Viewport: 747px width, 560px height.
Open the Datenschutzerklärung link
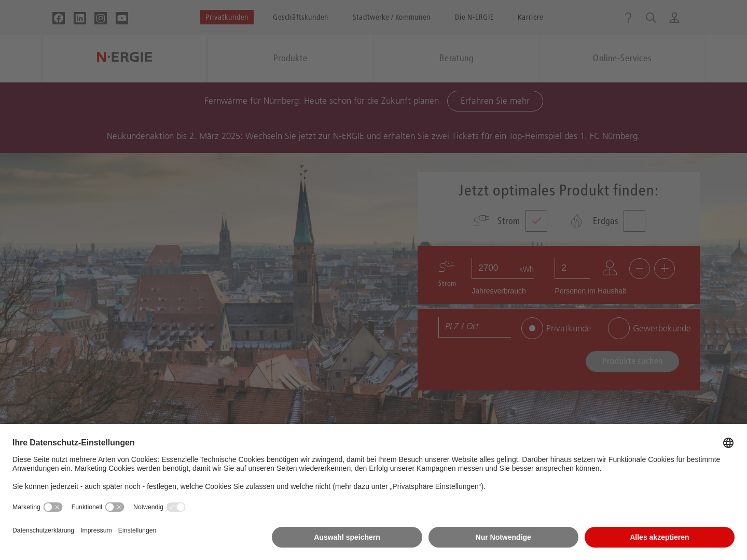pos(43,530)
